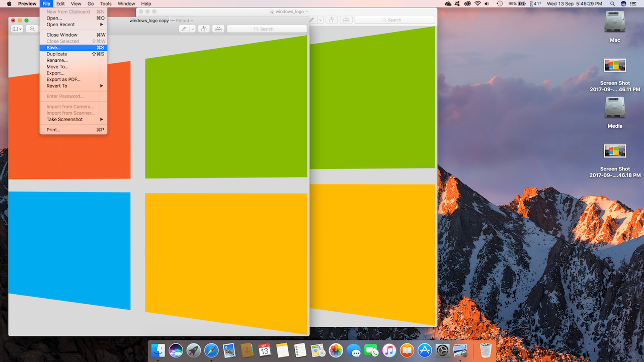Open System Preferences from the Dock

(442, 350)
